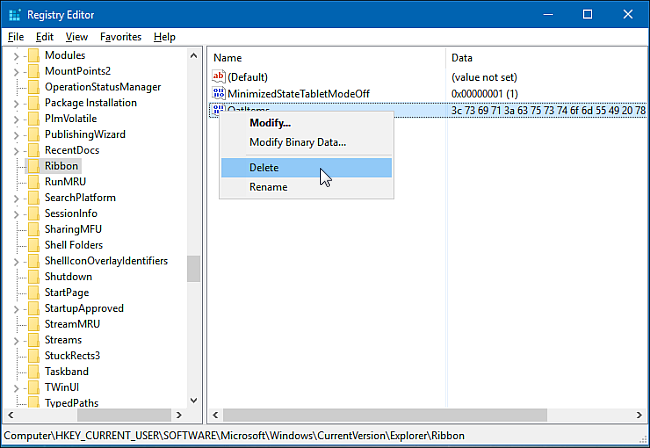Viewport: 650px width, 448px height.
Task: Click the RecentDocs folder icon
Action: click(34, 150)
